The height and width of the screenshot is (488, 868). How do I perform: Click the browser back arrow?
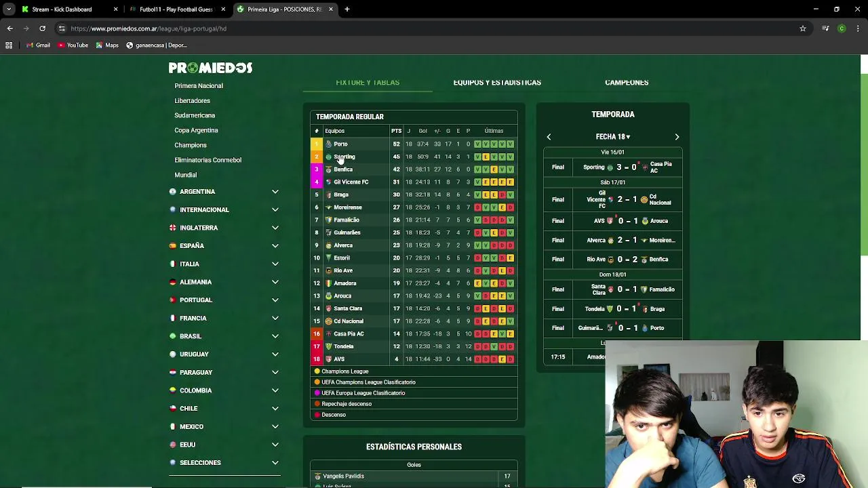click(x=9, y=28)
